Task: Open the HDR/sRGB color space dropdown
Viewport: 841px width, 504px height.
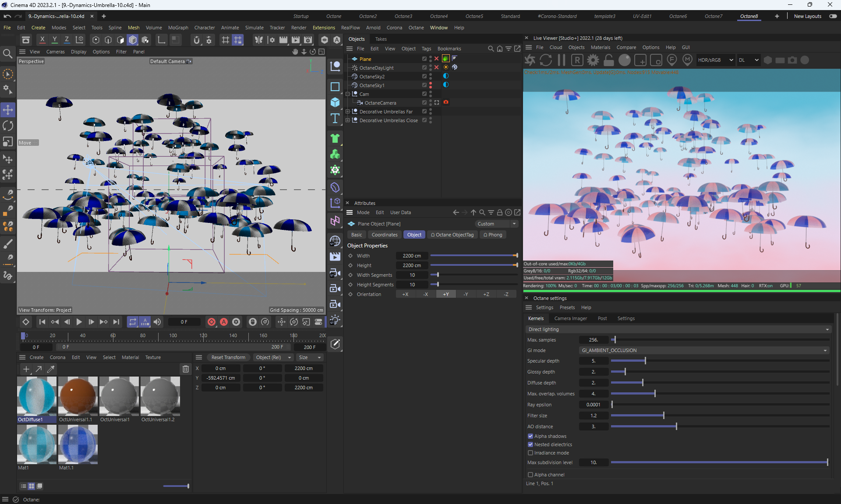Action: pos(715,60)
